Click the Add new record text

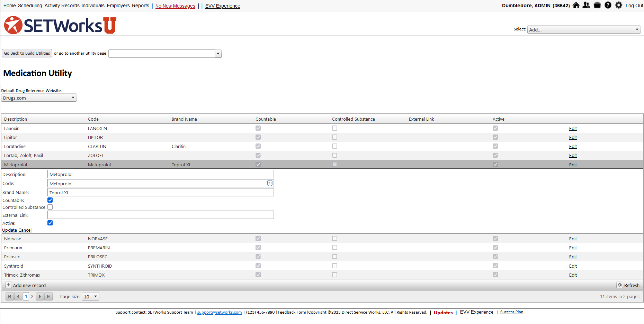tap(29, 286)
